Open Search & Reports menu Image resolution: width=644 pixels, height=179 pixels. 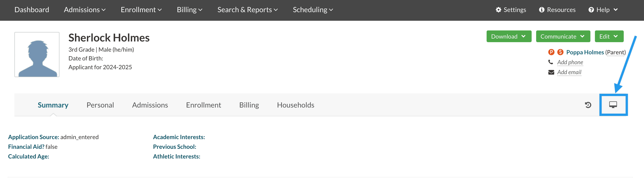[x=247, y=10]
